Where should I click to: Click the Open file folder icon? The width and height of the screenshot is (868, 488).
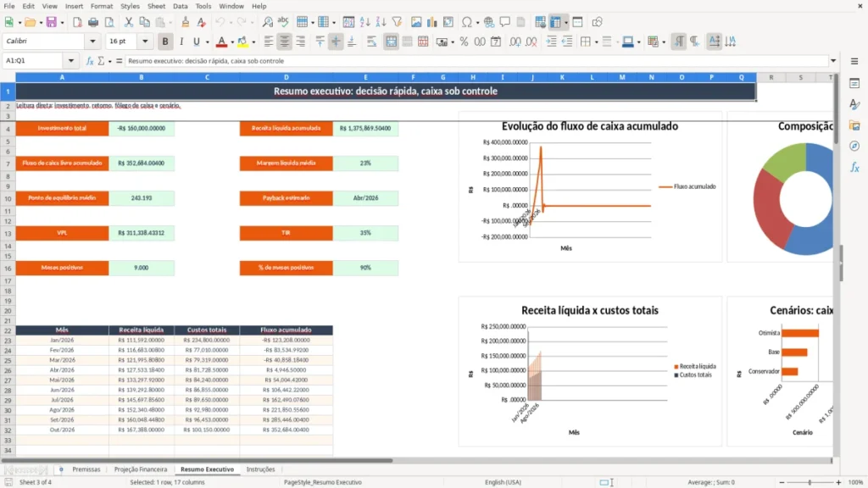point(30,22)
